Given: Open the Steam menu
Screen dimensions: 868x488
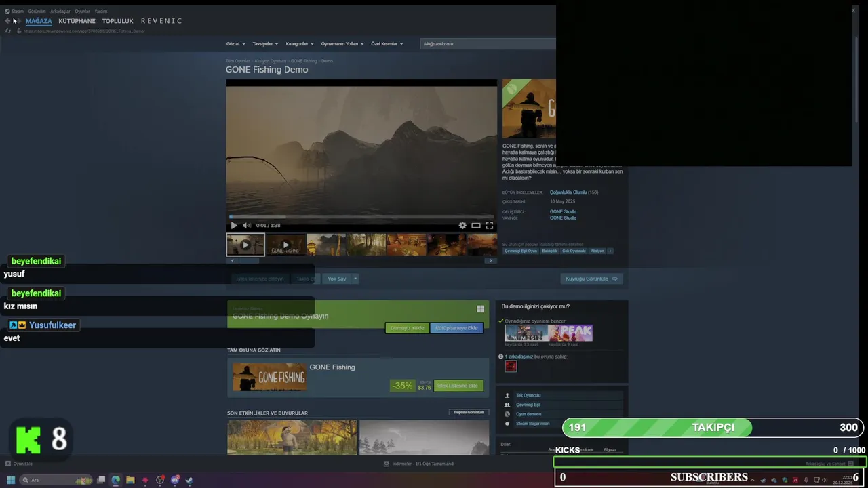Looking at the screenshot, I should coord(14,12).
